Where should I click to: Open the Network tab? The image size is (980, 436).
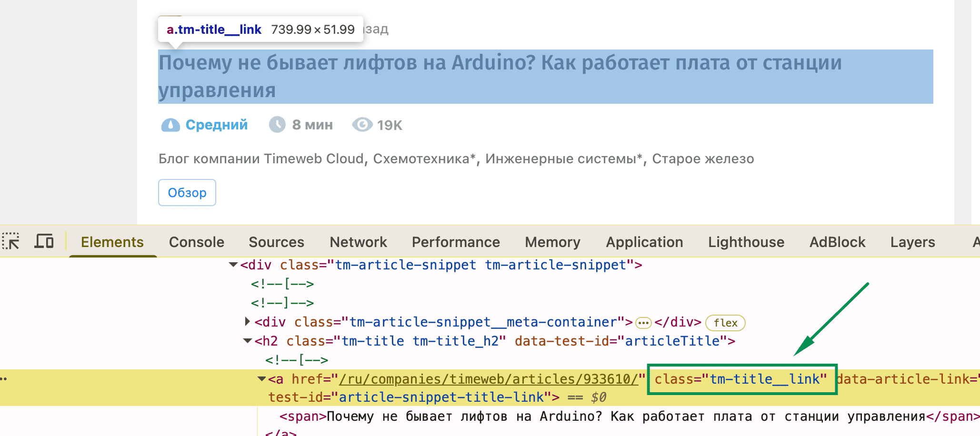click(358, 242)
